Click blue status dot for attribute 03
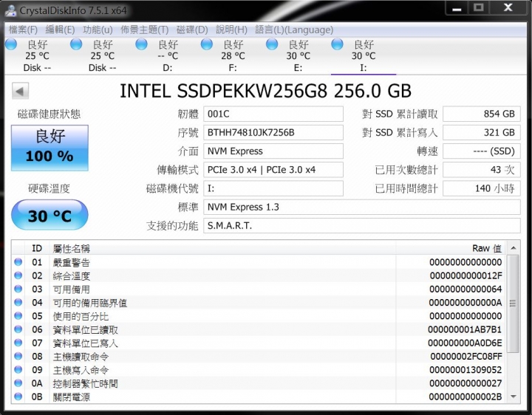 [x=18, y=289]
